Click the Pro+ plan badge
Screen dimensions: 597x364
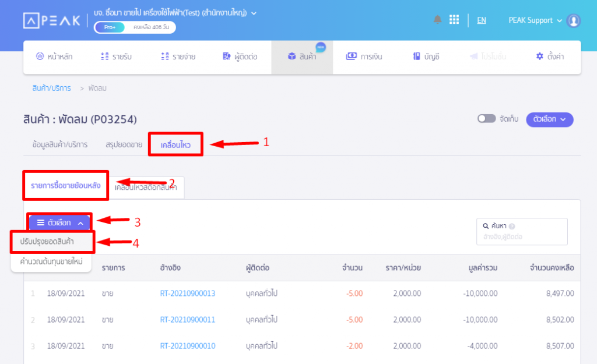coord(110,27)
